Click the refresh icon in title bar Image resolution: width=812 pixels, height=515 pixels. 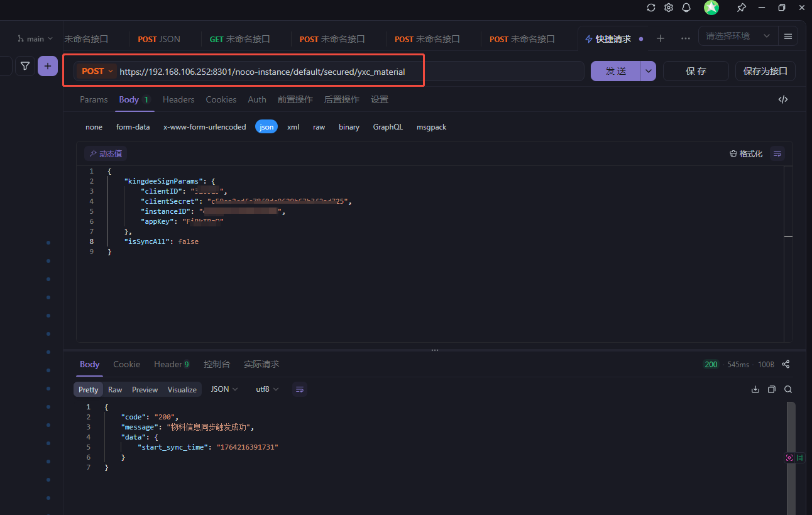click(x=651, y=8)
